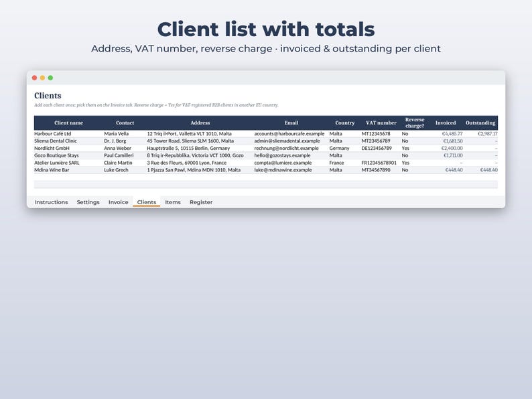532x399 pixels.
Task: Select invoiced amount €4,485.77
Action: [452, 134]
